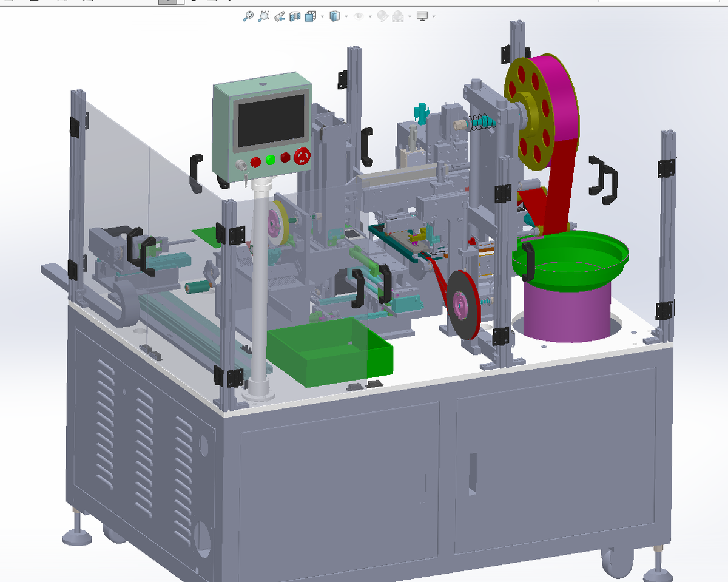Select the white support post under the control box
Viewport: 728px width, 582px height.
259,285
